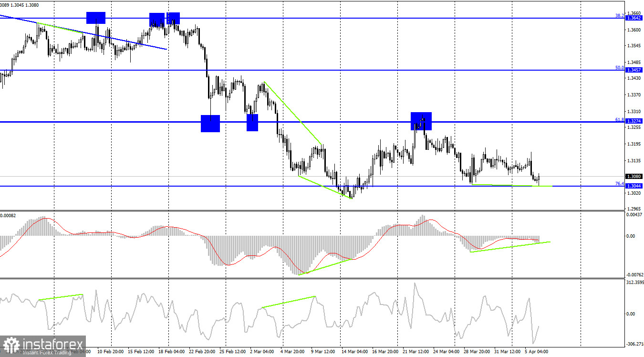Click the CCI scale value 312.3595

(x=634, y=283)
